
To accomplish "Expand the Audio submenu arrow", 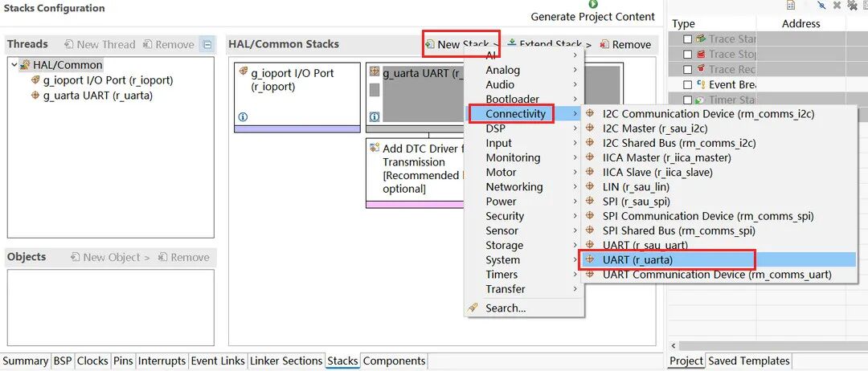I will (x=575, y=84).
